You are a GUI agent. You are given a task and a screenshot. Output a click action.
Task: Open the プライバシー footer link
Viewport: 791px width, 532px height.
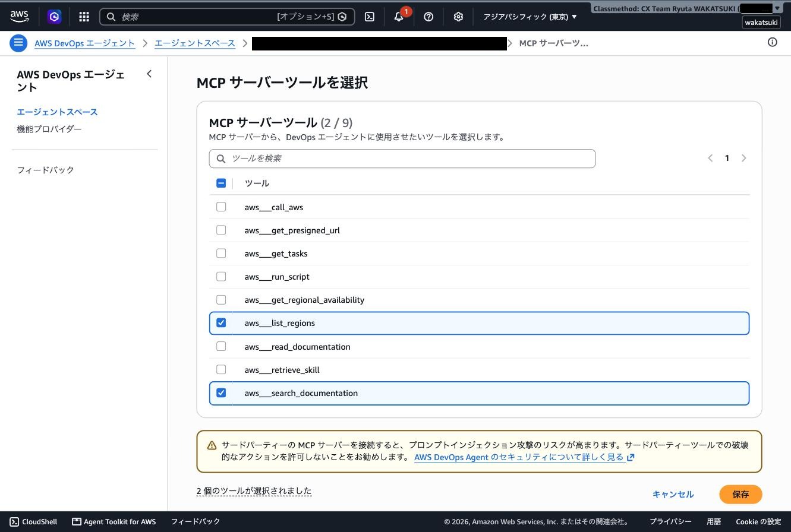point(670,522)
